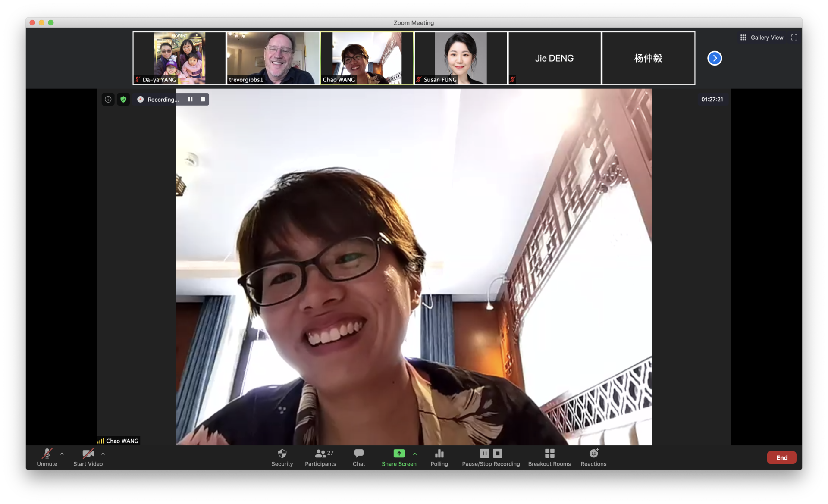This screenshot has height=504, width=828.
Task: Click Chao WANG speaker name label
Action: click(x=122, y=441)
